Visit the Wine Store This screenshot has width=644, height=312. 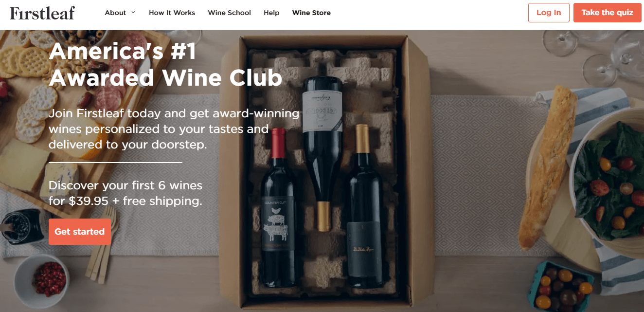[311, 13]
